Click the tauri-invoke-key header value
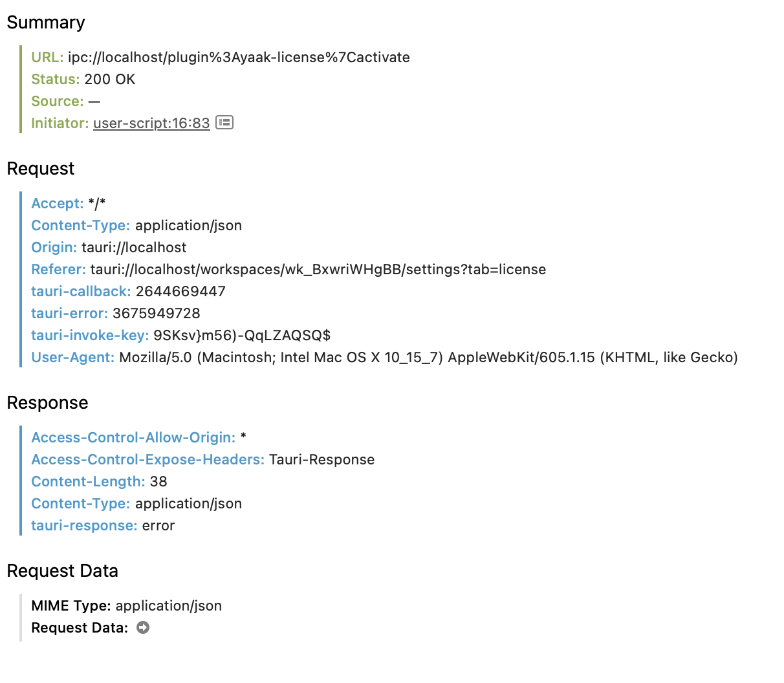The height and width of the screenshot is (683, 784). [x=242, y=335]
